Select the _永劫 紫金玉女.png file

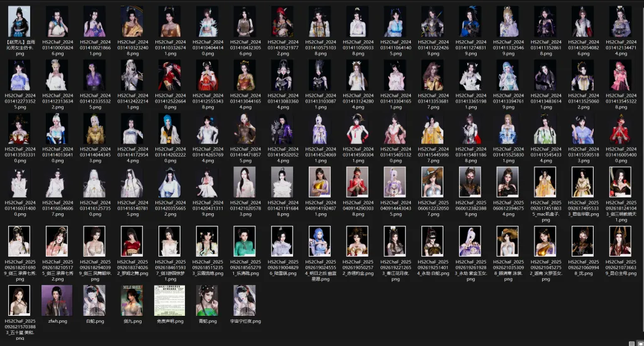[470, 241]
